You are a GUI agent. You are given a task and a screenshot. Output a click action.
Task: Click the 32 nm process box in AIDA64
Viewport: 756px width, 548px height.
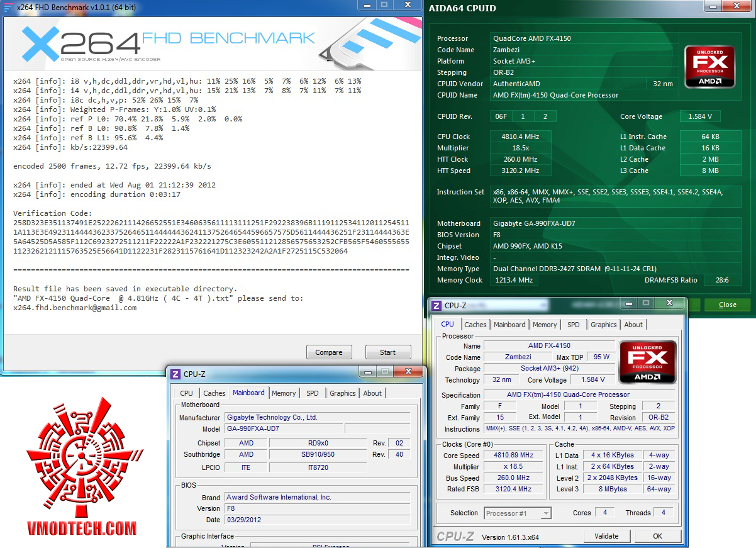663,84
